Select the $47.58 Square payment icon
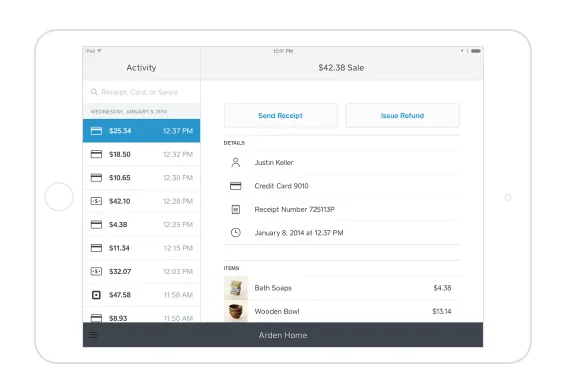This screenshot has height=392, width=566. coord(96,295)
